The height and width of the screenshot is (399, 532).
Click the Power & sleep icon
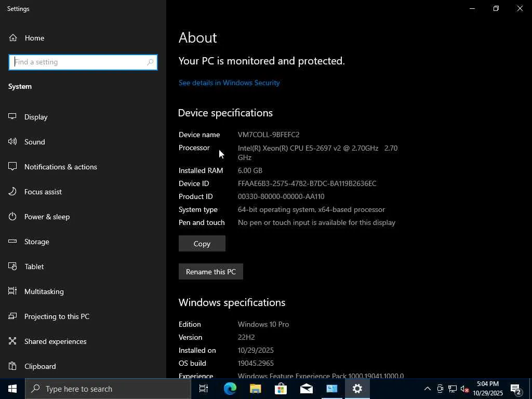12,217
